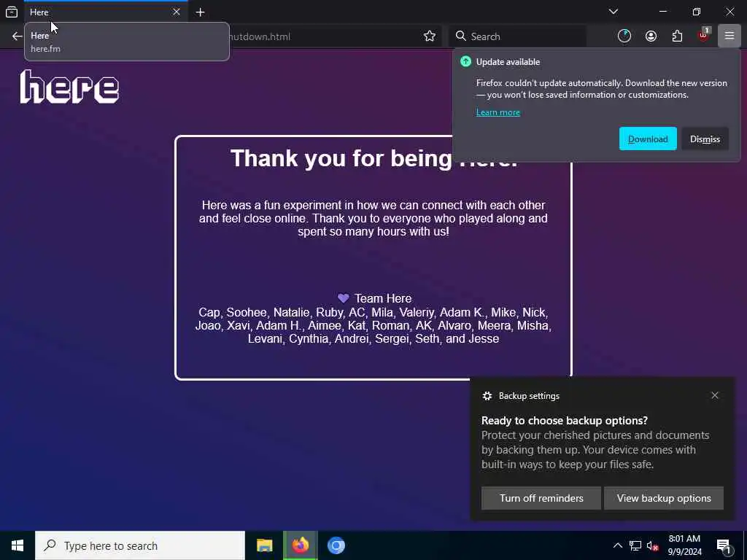Open Firefox View from the tab bar
The height and width of the screenshot is (560, 747).
[x=12, y=12]
